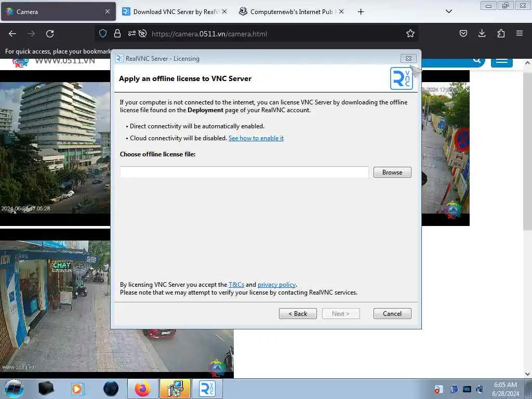View site security padlock info

coord(117,33)
